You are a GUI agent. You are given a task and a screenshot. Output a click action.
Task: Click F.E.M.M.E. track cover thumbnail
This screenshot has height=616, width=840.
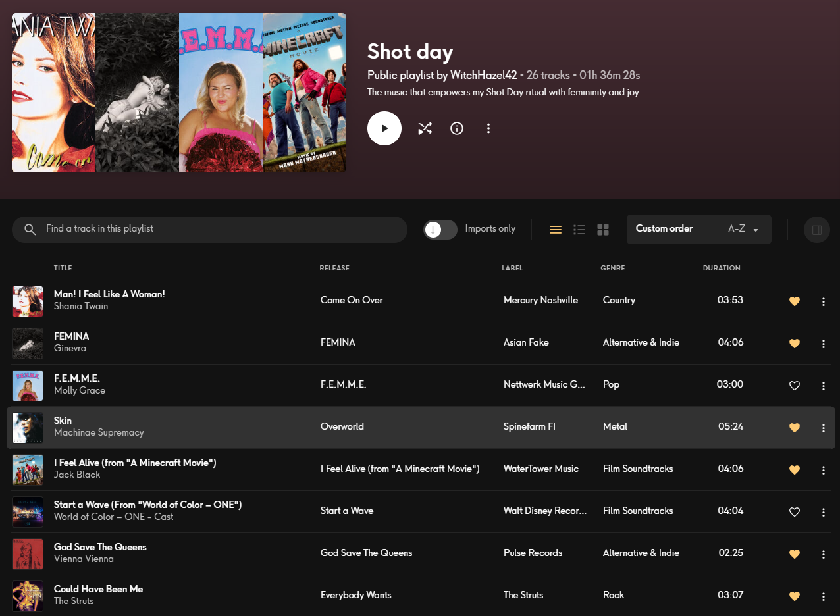28,386
